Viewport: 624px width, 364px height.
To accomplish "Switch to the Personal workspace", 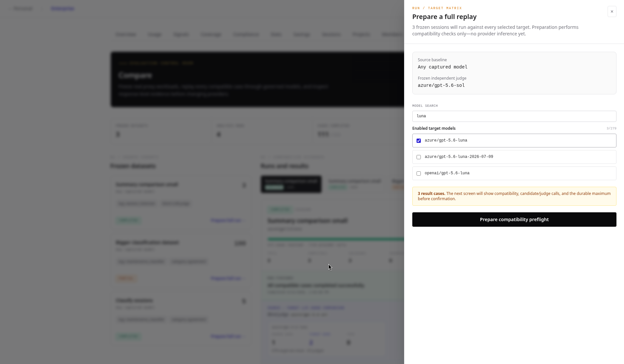I will [x=23, y=9].
